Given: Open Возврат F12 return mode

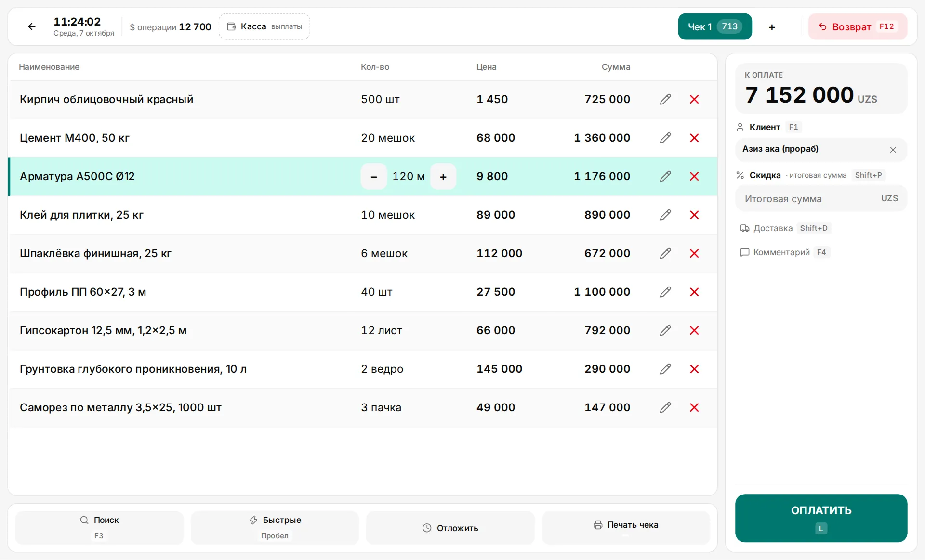Looking at the screenshot, I should coord(858,26).
